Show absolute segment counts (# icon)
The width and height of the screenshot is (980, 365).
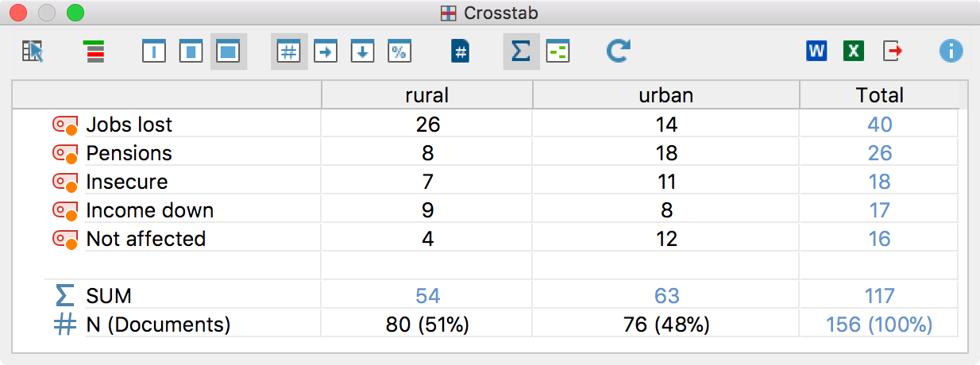point(289,52)
